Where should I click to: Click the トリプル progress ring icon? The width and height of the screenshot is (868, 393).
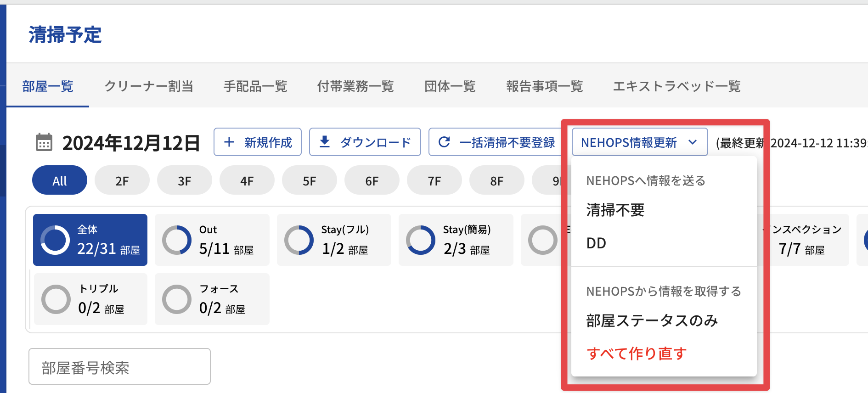click(x=56, y=299)
